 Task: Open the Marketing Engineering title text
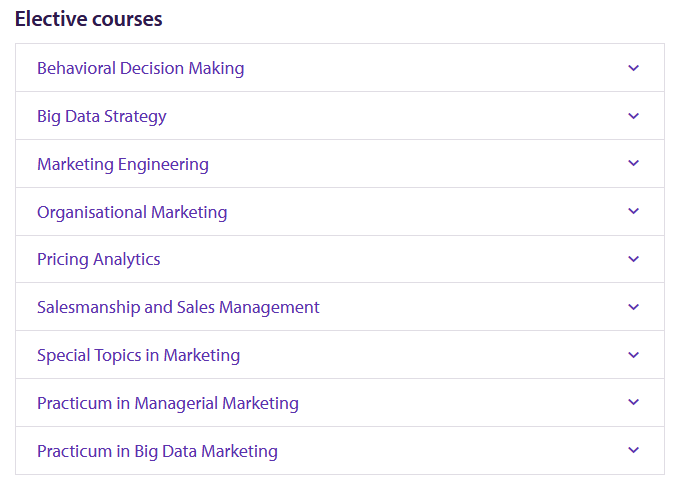[123, 164]
